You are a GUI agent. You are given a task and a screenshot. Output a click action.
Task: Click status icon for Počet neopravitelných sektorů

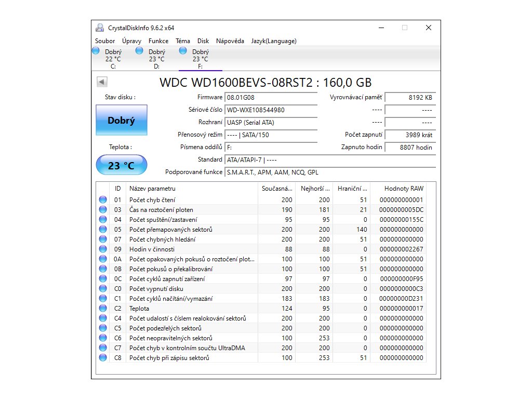tap(103, 338)
